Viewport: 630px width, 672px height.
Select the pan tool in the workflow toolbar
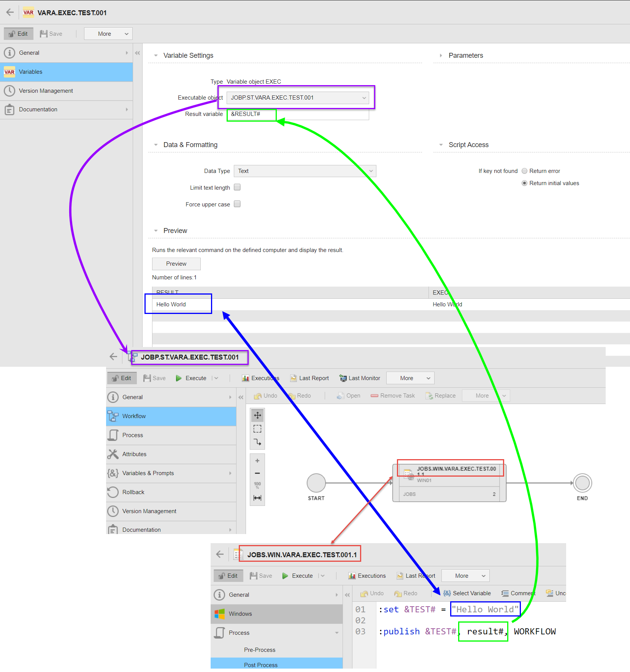(257, 415)
